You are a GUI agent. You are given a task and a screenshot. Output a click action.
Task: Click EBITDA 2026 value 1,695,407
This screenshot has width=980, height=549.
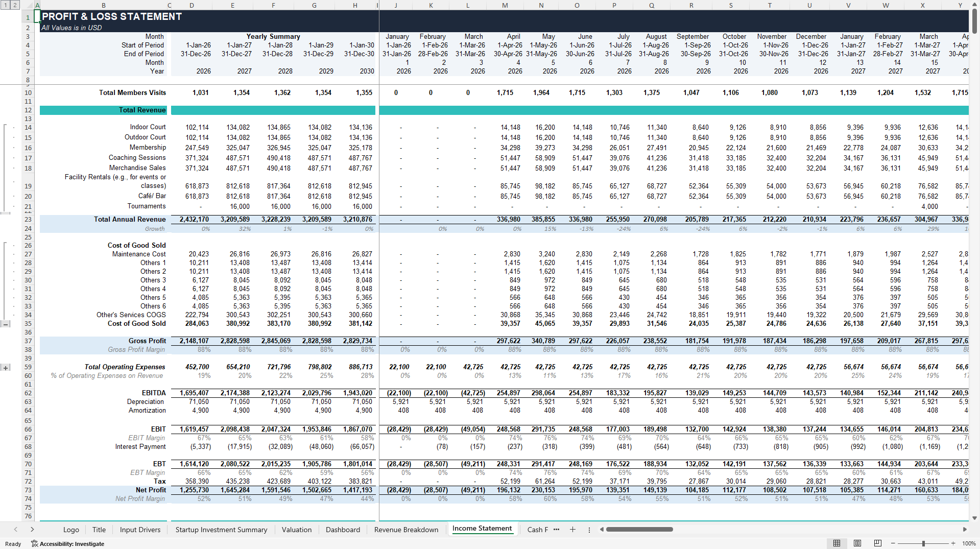(194, 393)
